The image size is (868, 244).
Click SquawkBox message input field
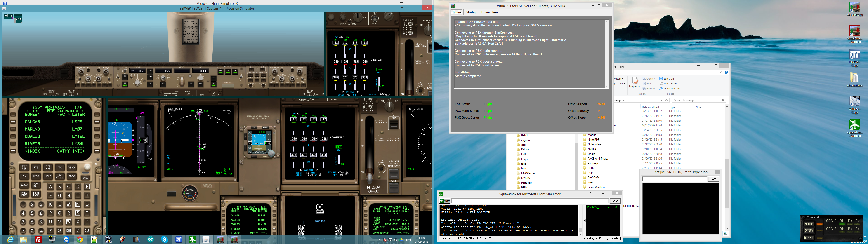click(x=530, y=201)
